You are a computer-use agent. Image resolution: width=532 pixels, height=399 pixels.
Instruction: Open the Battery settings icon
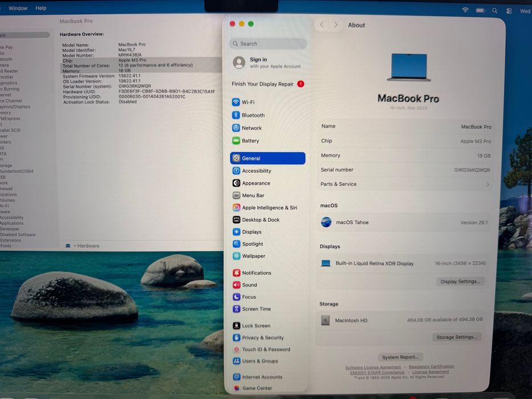tap(236, 140)
